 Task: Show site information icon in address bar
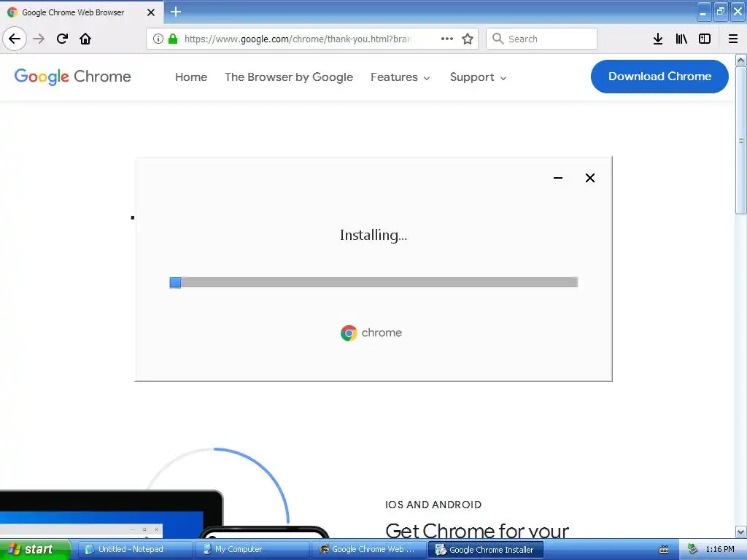pyautogui.click(x=158, y=39)
